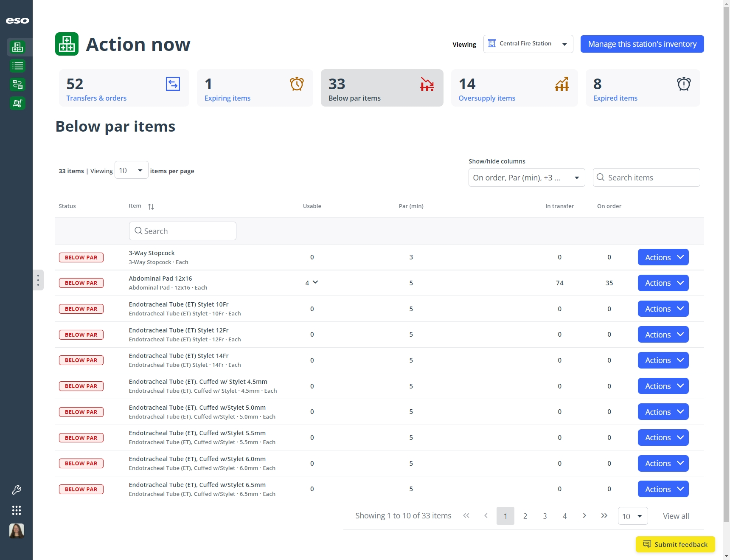Switch to the Transfers & orders tab
730x560 pixels.
tap(124, 88)
